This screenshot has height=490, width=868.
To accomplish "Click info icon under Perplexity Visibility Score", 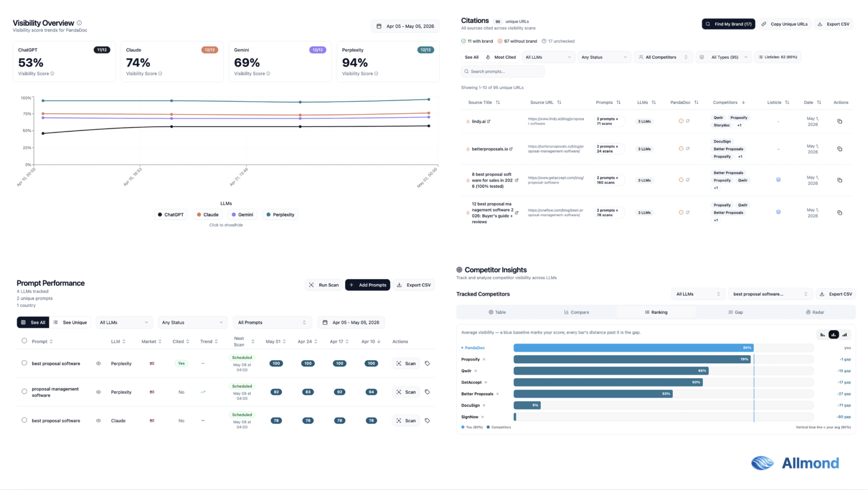I will click(x=376, y=74).
